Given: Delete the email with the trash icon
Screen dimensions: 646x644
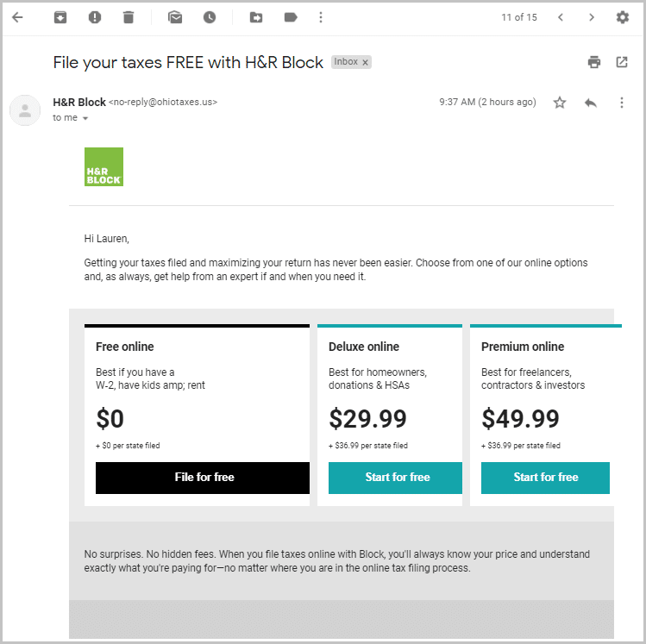Looking at the screenshot, I should 129,17.
